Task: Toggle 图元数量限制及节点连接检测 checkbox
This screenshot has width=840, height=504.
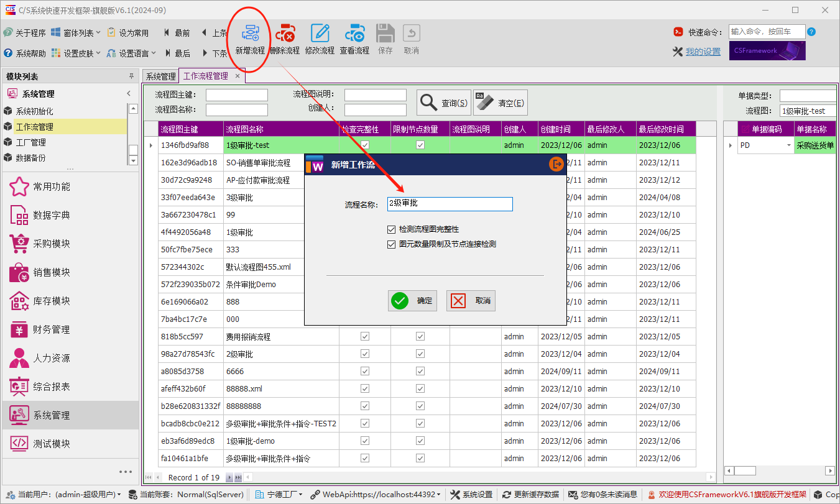Action: [x=391, y=244]
